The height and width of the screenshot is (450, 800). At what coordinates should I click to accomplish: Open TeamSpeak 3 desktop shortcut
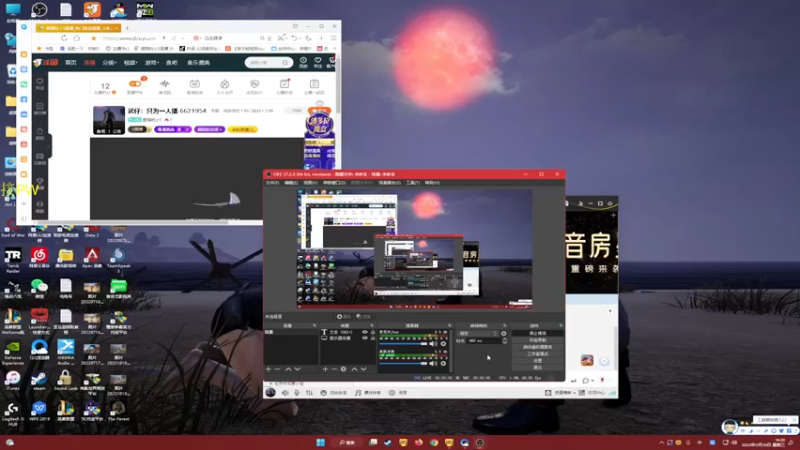118,259
